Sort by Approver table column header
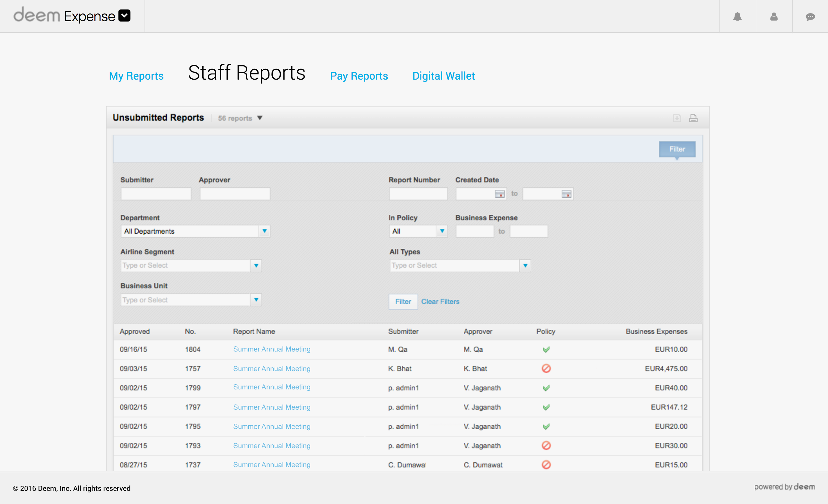828x504 pixels. click(478, 331)
